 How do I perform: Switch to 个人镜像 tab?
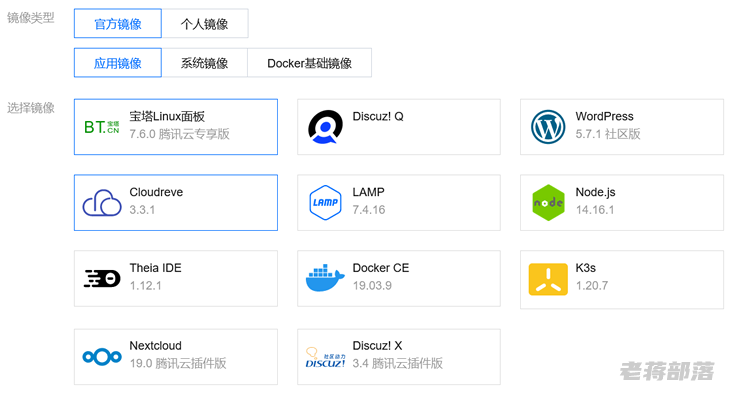point(204,23)
